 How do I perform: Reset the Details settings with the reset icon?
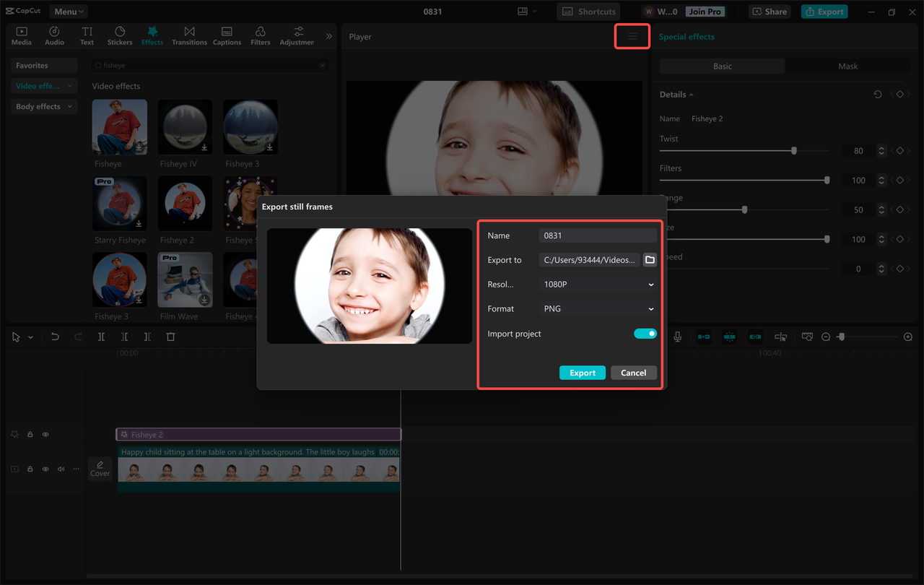(878, 95)
